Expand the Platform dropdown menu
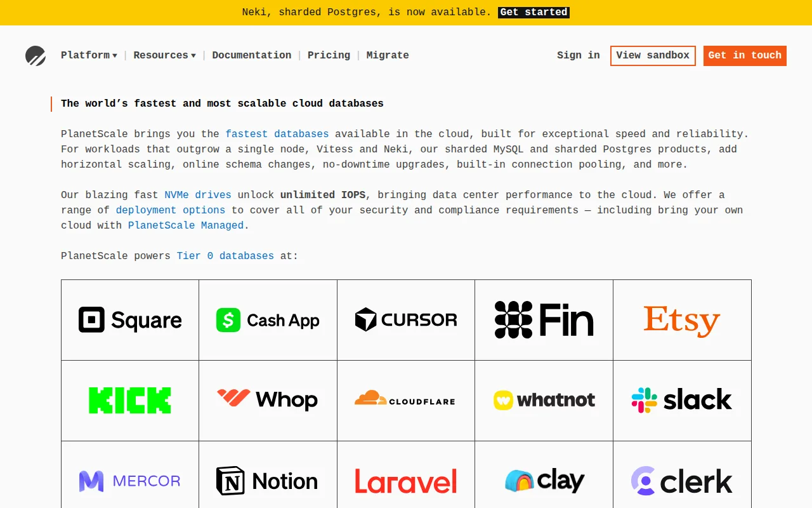This screenshot has height=508, width=812. [89, 55]
